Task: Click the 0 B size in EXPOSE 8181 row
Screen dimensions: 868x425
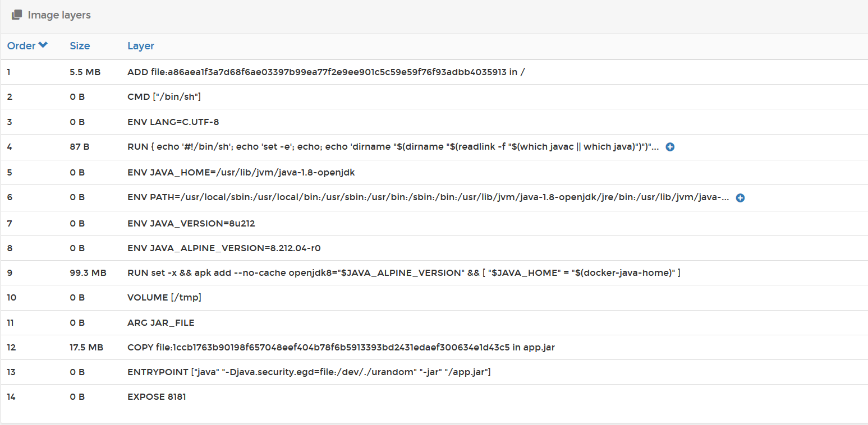Action: (77, 396)
